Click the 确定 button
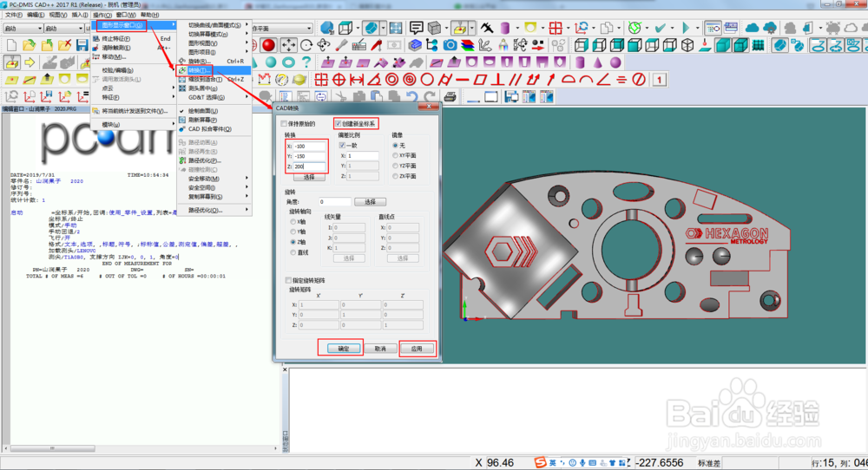868x470 pixels. tap(343, 349)
